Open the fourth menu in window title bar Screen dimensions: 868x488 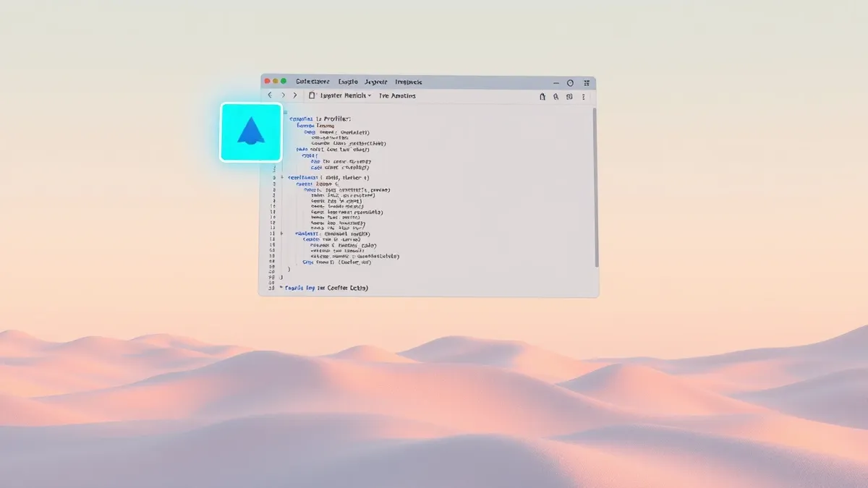pos(408,82)
